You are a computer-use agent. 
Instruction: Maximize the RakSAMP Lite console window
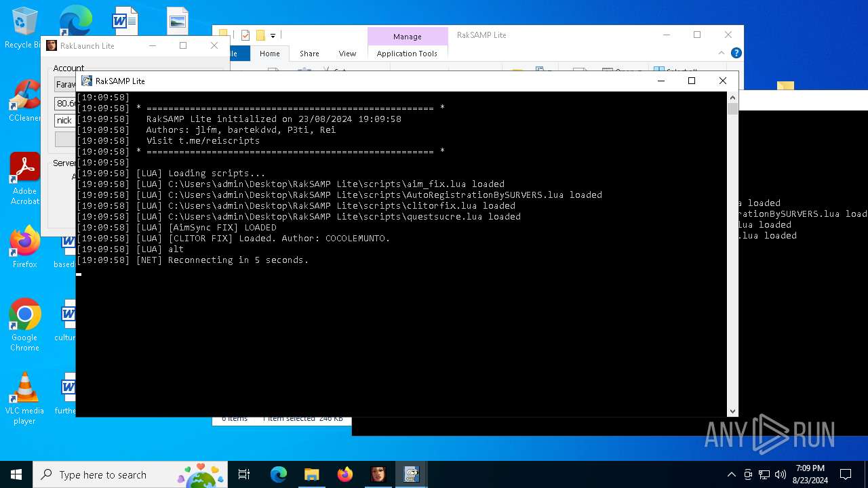point(691,81)
